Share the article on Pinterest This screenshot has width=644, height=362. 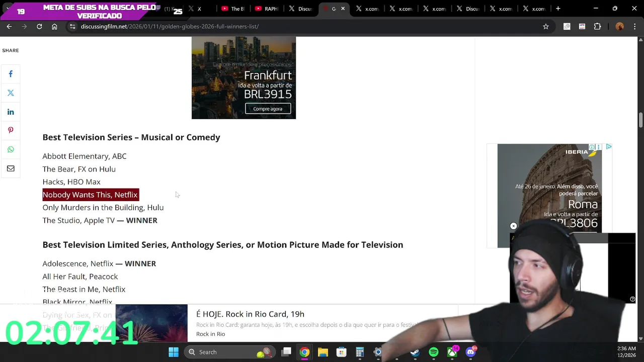point(11,131)
